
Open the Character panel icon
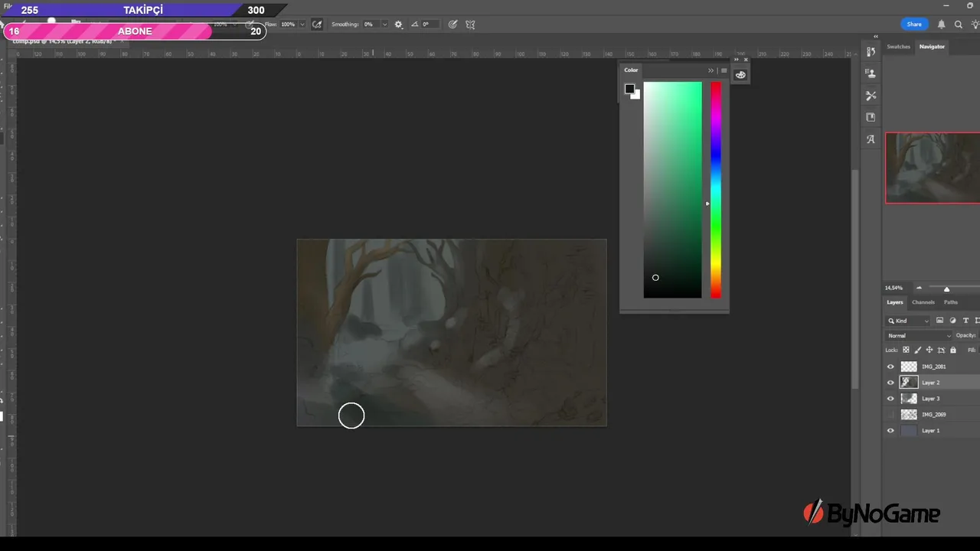coord(871,139)
